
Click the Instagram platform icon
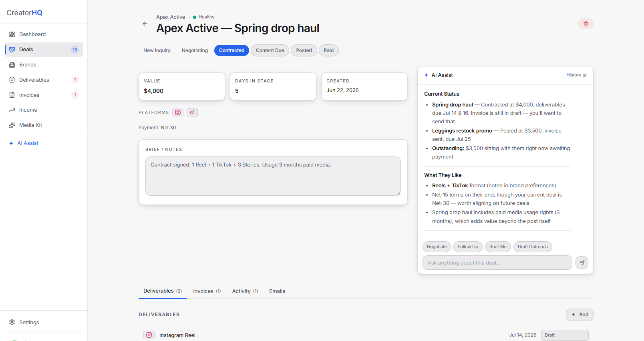point(178,112)
